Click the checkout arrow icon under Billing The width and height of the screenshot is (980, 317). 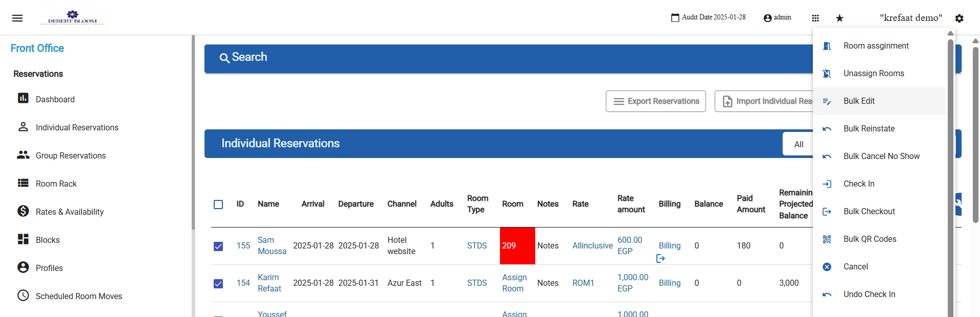[660, 259]
